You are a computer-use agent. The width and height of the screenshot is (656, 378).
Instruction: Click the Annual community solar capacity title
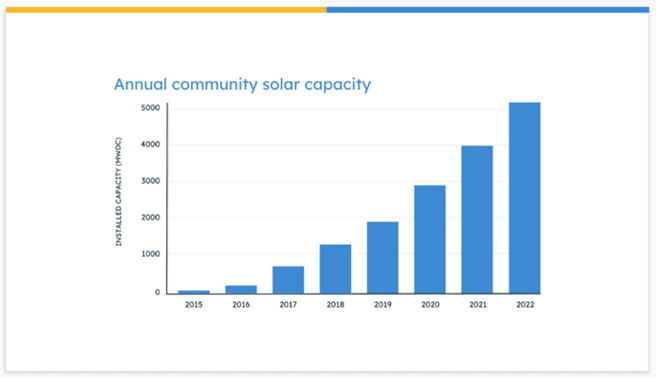point(243,85)
